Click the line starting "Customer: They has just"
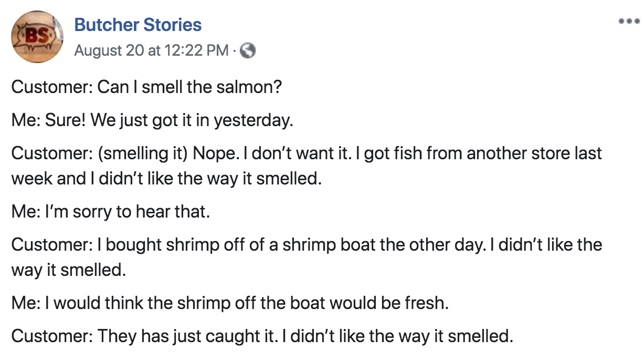 coord(262,336)
